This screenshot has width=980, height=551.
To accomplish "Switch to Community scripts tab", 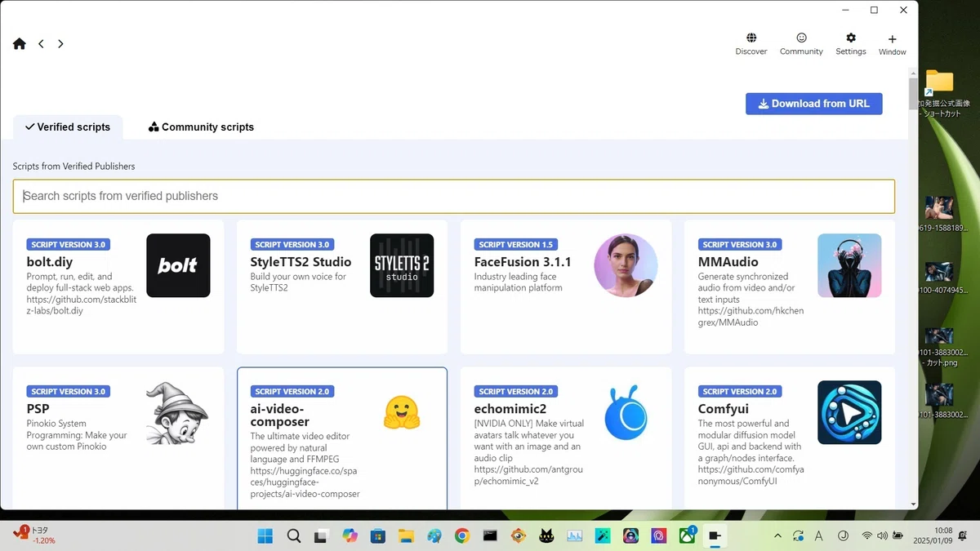I will click(201, 127).
